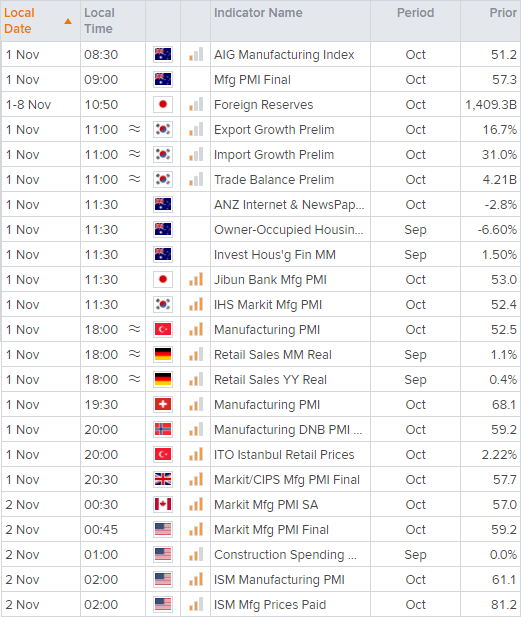The width and height of the screenshot is (521, 617).
Task: Click the UK flag beside Markit/CIPS Mfg PMI
Action: click(163, 479)
